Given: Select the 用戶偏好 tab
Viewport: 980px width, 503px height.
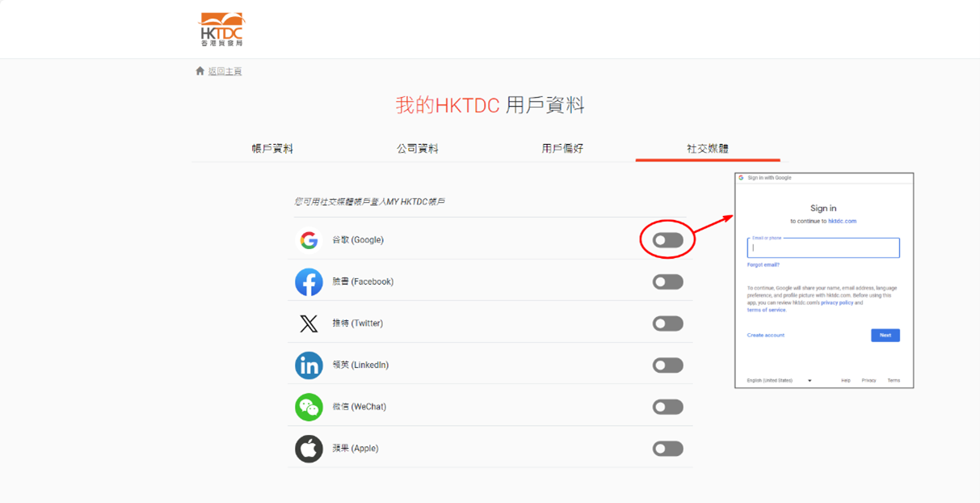Looking at the screenshot, I should click(562, 149).
